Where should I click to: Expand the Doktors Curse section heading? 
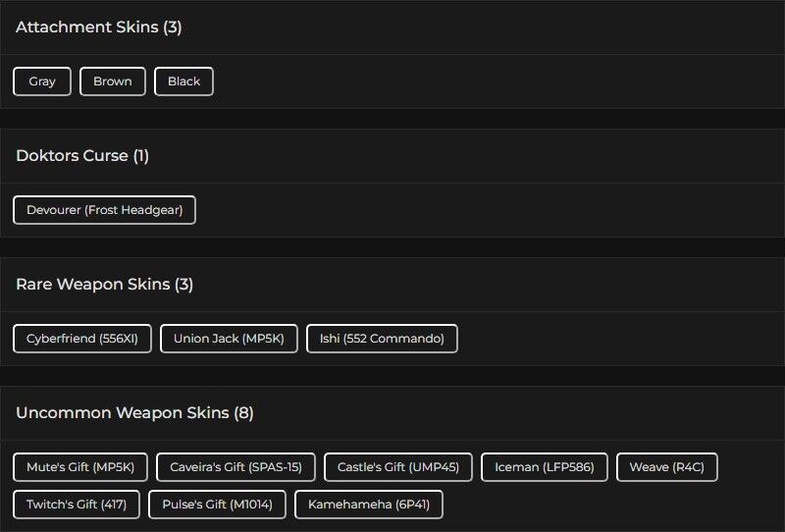coord(82,156)
